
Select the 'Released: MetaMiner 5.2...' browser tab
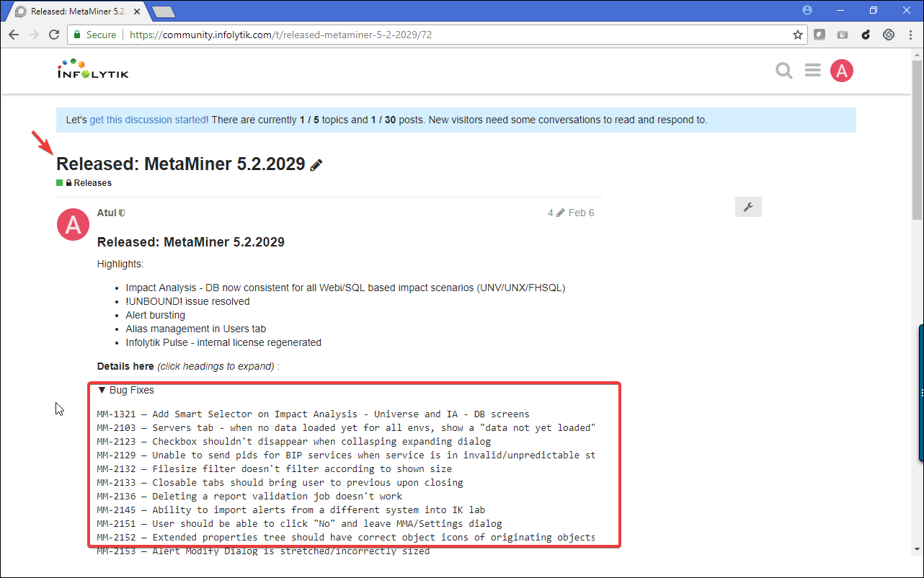point(79,12)
